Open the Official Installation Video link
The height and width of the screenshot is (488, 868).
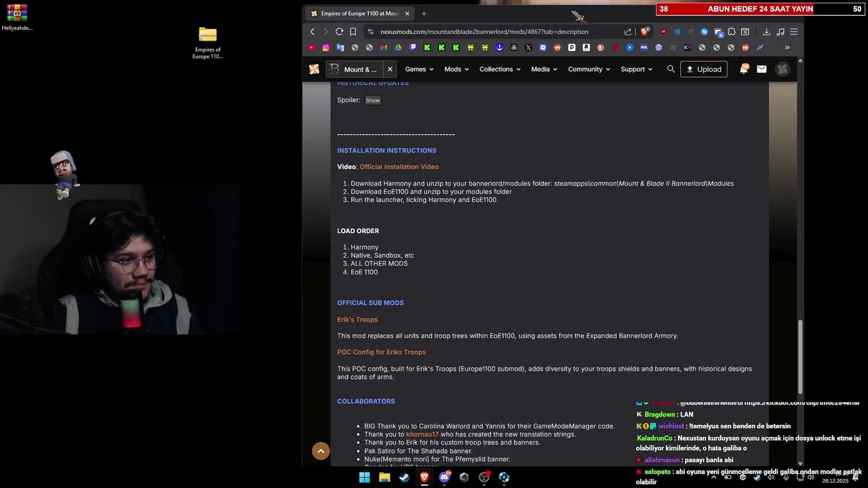coord(399,167)
